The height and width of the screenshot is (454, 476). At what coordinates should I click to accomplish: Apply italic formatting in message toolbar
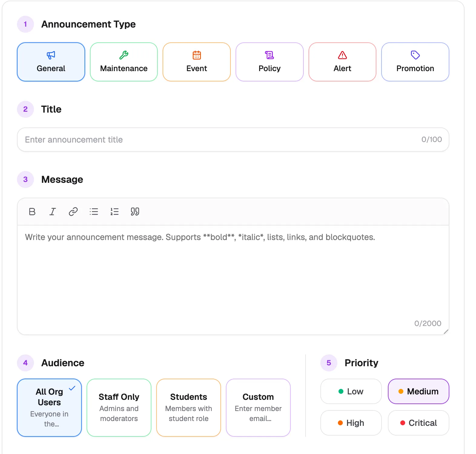[x=53, y=212]
